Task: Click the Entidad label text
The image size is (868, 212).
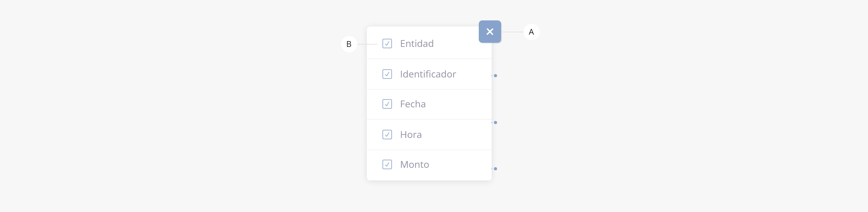Action: pos(417,43)
